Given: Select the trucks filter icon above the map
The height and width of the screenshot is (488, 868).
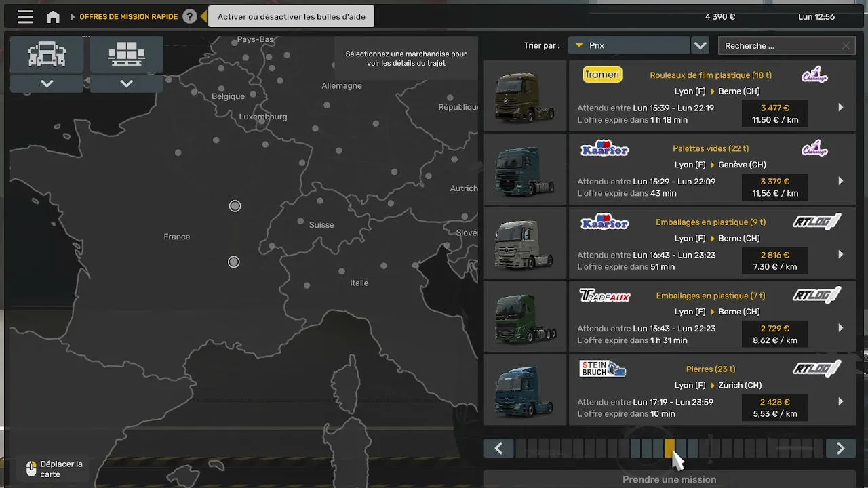Looking at the screenshot, I should [x=47, y=54].
